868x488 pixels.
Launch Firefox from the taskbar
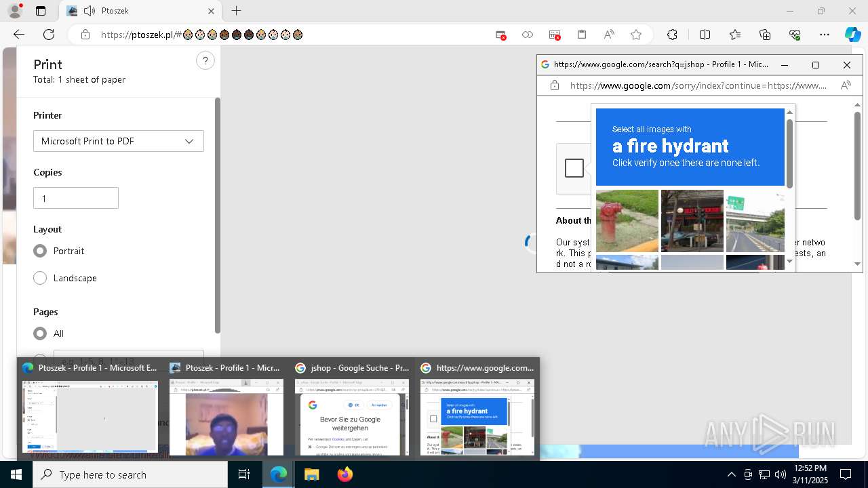pos(344,474)
